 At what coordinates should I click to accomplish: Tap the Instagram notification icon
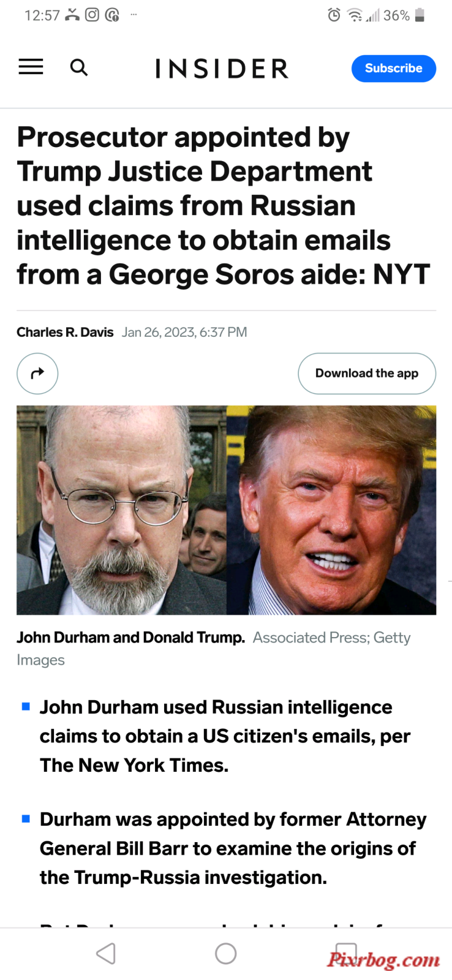click(92, 15)
